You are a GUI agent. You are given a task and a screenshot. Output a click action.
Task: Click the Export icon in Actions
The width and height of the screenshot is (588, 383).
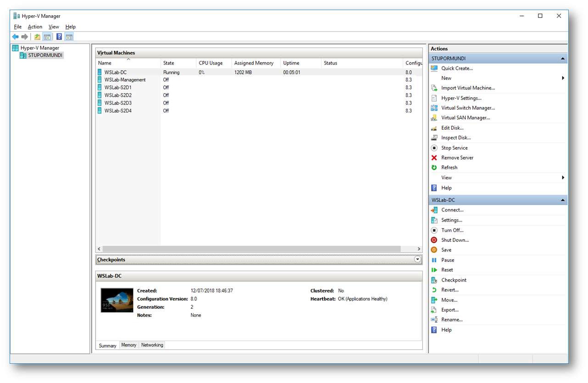(434, 310)
